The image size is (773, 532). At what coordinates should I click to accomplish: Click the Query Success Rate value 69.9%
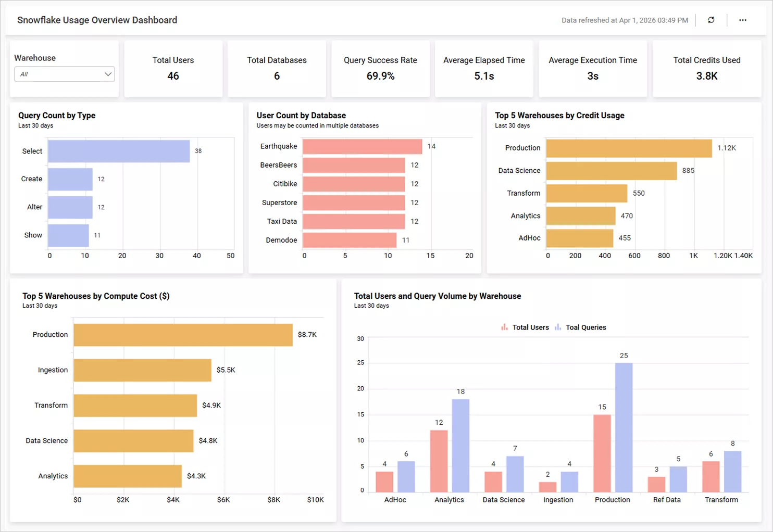(x=380, y=76)
